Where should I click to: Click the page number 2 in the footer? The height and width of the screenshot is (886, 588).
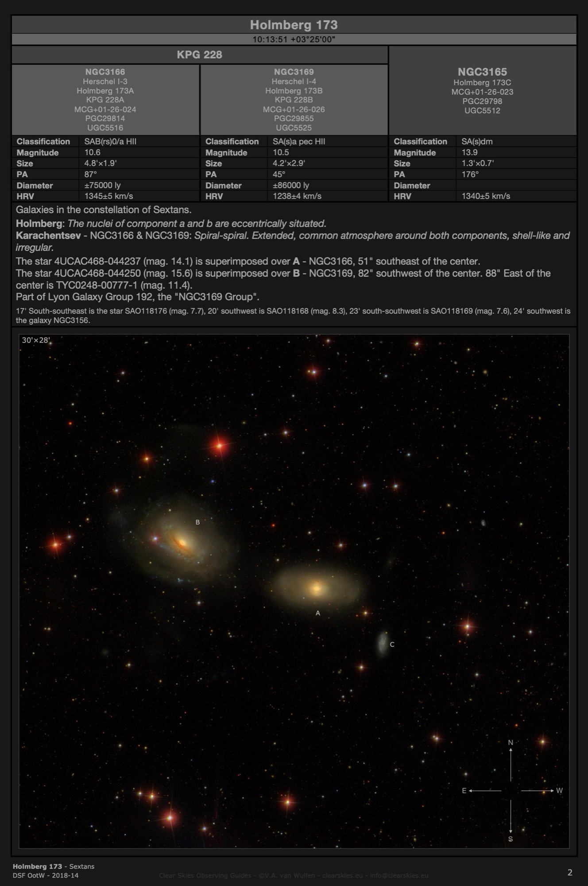570,872
